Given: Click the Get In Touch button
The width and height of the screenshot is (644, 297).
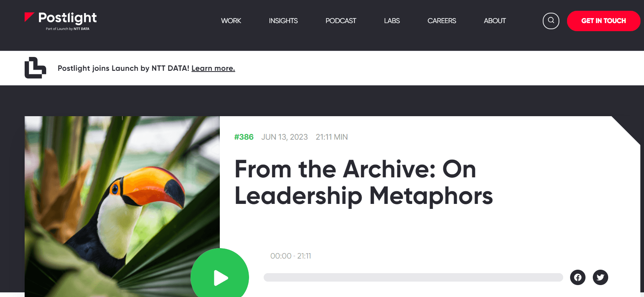Looking at the screenshot, I should point(604,21).
